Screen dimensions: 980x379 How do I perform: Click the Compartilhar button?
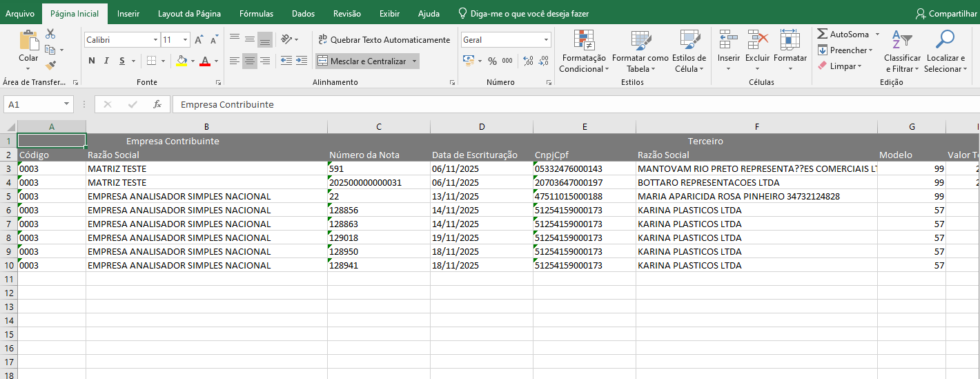945,14
